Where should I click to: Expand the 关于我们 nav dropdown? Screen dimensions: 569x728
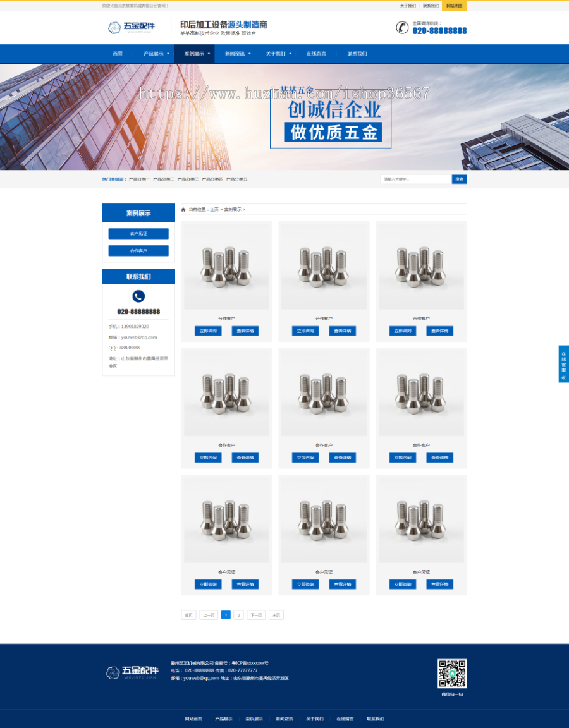(290, 54)
